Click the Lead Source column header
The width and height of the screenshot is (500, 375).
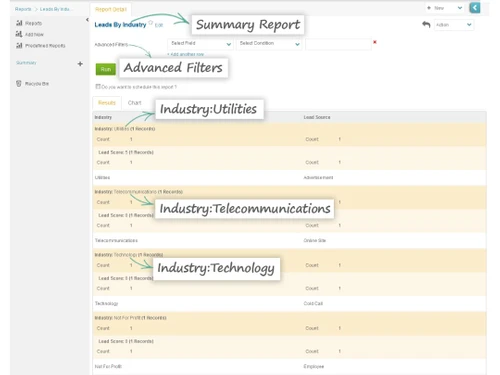[317, 117]
